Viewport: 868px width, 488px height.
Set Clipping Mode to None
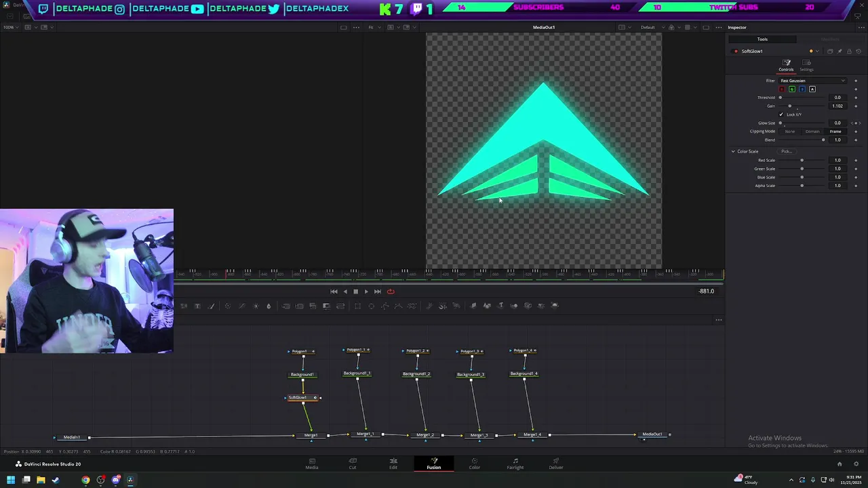(x=790, y=131)
